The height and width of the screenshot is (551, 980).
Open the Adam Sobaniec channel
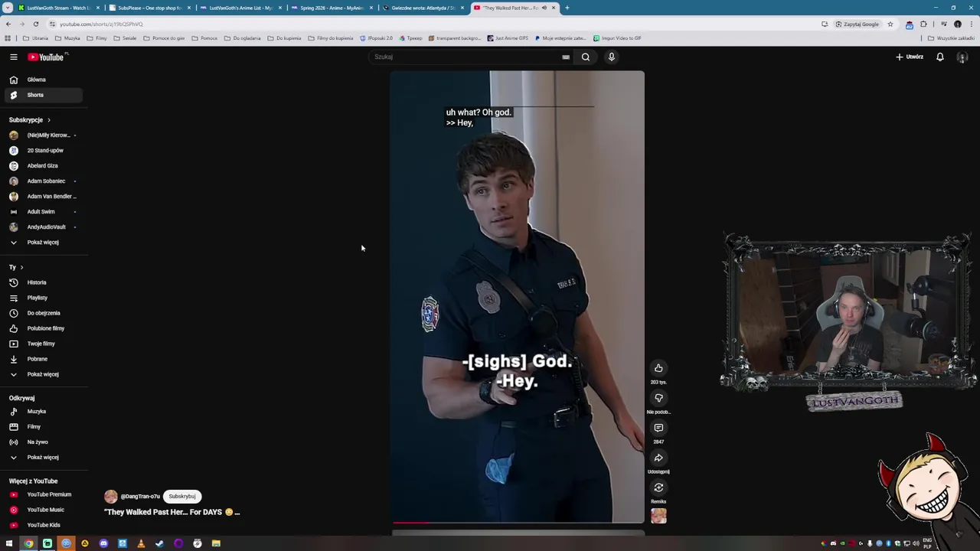43,181
